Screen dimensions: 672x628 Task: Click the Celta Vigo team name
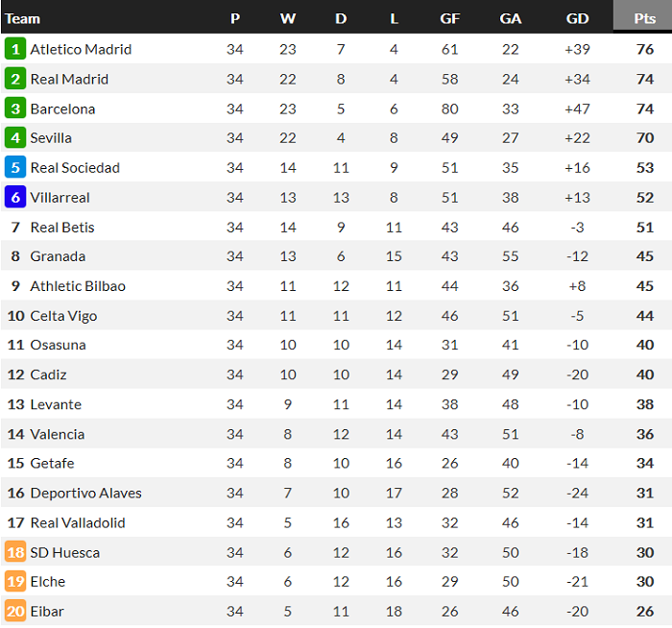[x=63, y=316]
